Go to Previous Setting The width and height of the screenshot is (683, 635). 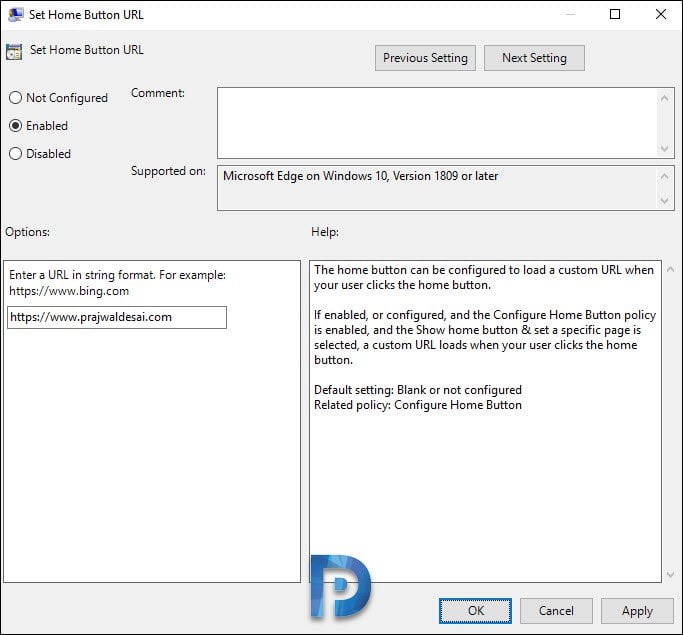coord(425,58)
